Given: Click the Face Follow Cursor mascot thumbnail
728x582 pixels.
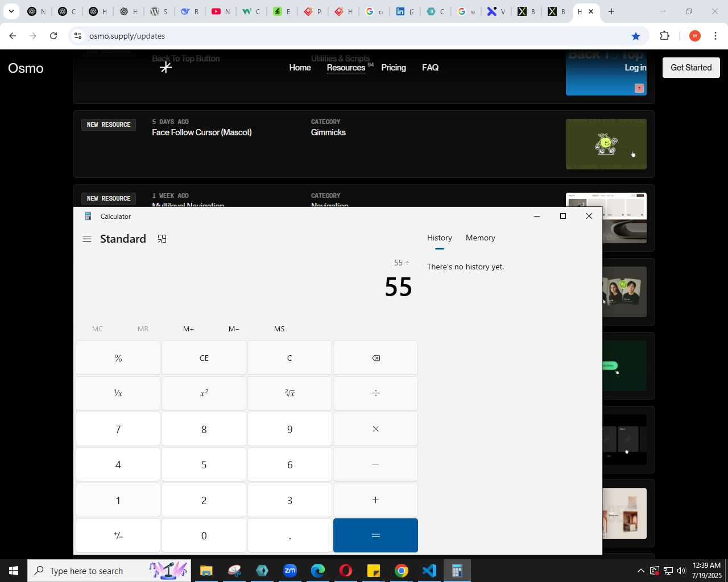Looking at the screenshot, I should click(x=606, y=144).
